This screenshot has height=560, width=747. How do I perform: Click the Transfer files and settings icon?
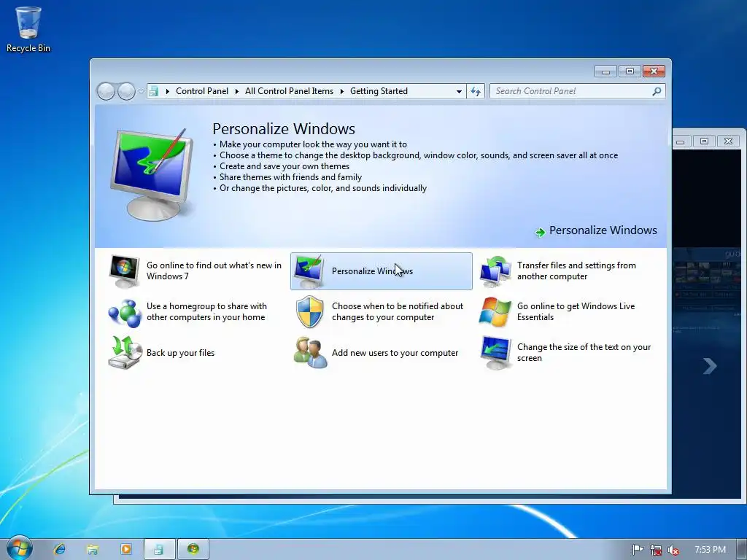tap(495, 271)
